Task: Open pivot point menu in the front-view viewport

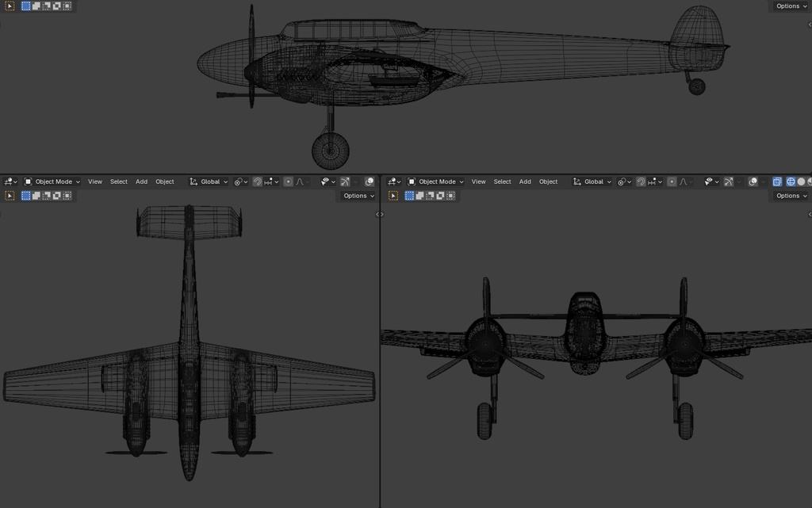Action: coord(624,181)
